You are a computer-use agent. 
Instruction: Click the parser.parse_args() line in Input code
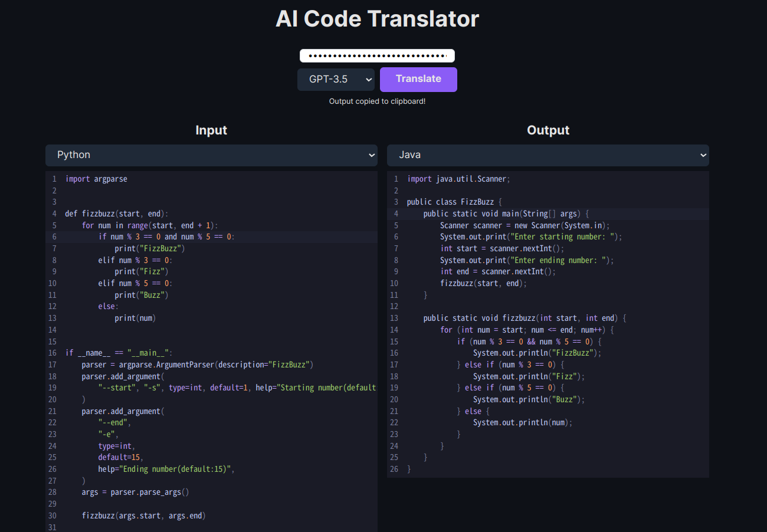point(134,492)
